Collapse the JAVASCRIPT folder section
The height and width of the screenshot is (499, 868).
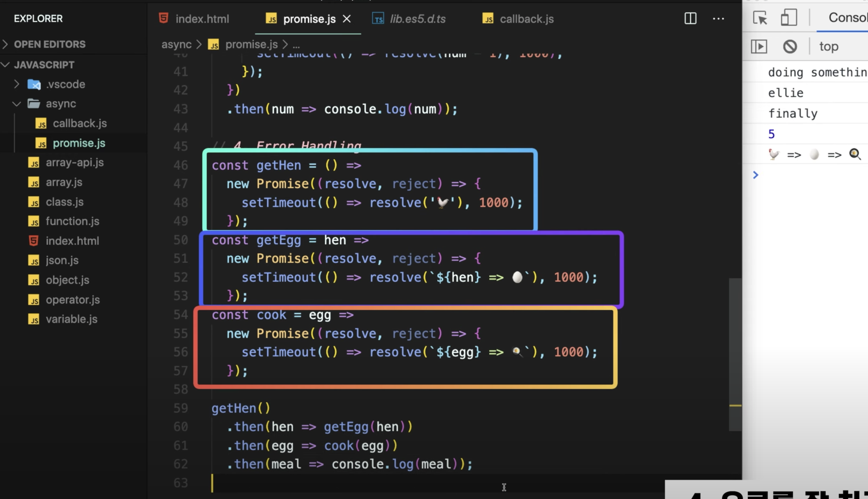coord(44,65)
